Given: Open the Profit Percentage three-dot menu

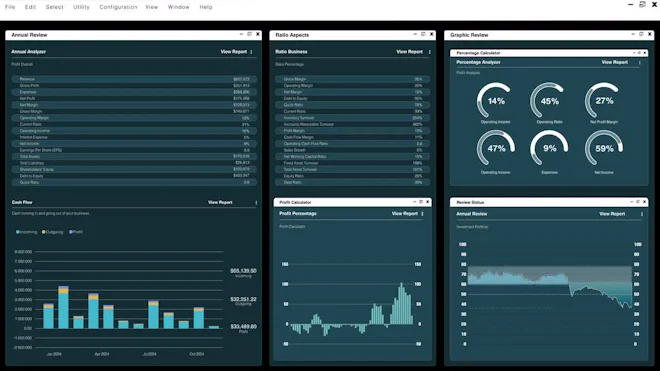Looking at the screenshot, I should click(x=422, y=214).
